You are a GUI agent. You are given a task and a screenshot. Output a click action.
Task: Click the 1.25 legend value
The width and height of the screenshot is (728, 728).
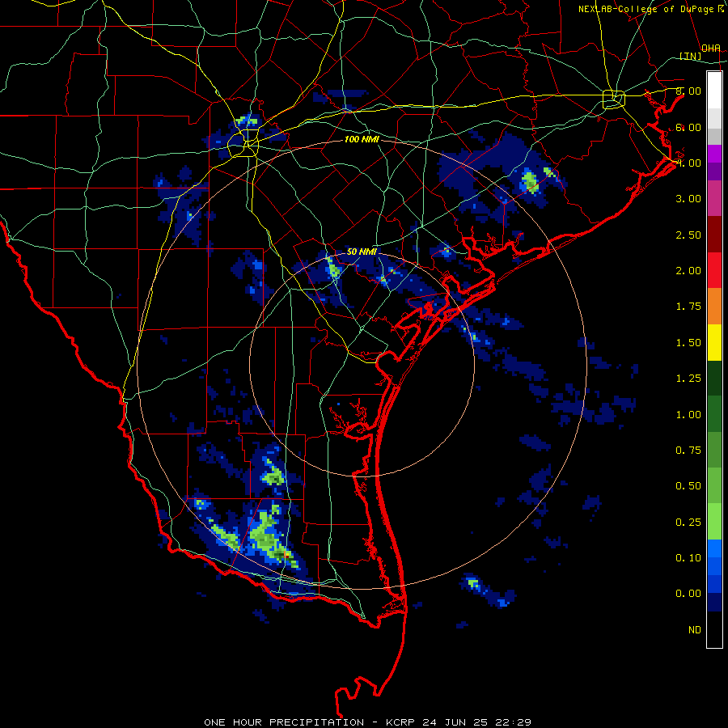pos(688,379)
